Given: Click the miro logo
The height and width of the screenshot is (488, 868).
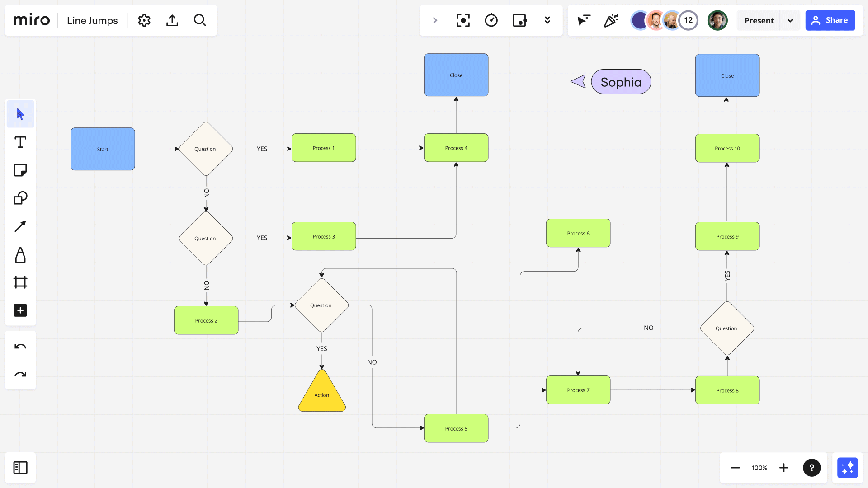Looking at the screenshot, I should tap(32, 20).
